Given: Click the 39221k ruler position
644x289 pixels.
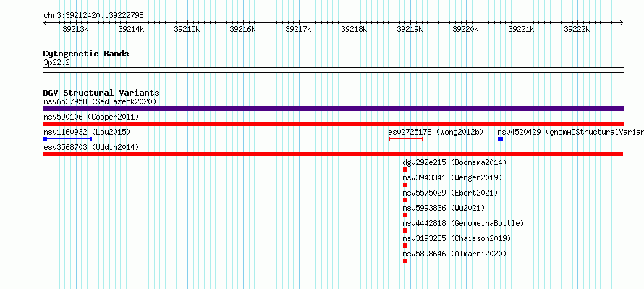Looking at the screenshot, I should 522,29.
